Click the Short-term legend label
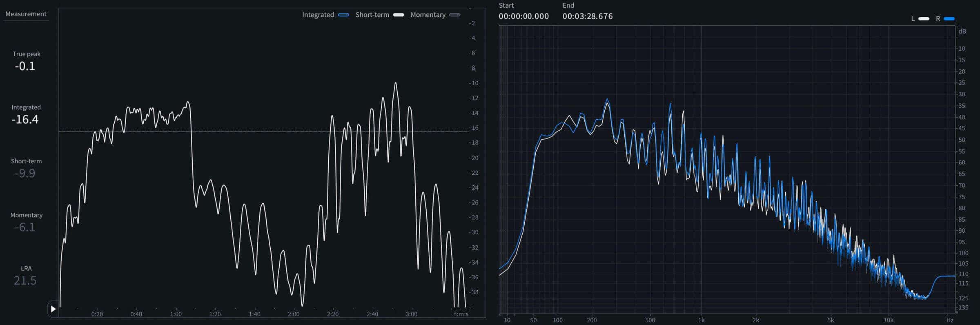Screen dimensions: 980x325 [372, 15]
